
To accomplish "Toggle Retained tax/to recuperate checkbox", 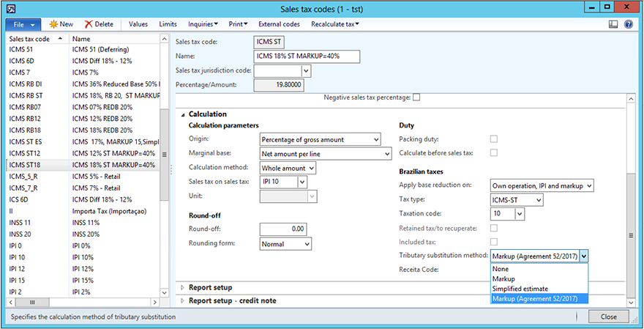I will click(x=494, y=228).
